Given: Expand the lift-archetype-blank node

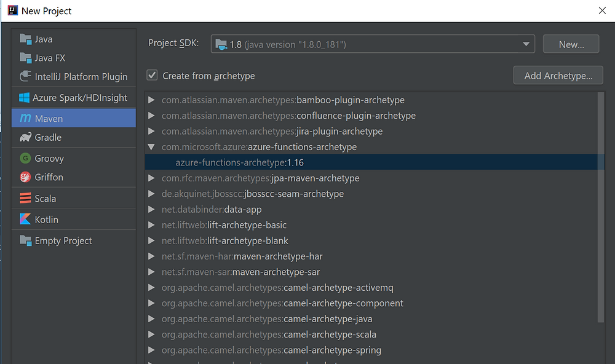Looking at the screenshot, I should point(151,241).
